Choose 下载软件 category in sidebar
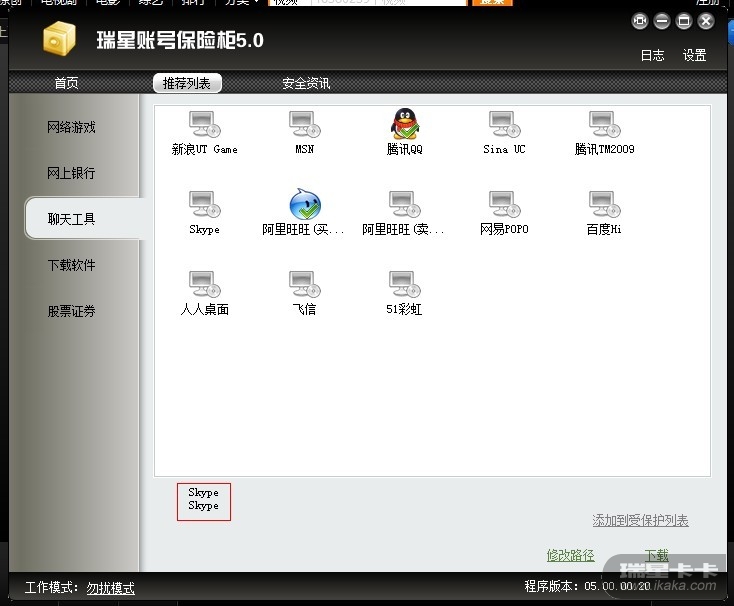The height and width of the screenshot is (606, 734). tap(71, 265)
